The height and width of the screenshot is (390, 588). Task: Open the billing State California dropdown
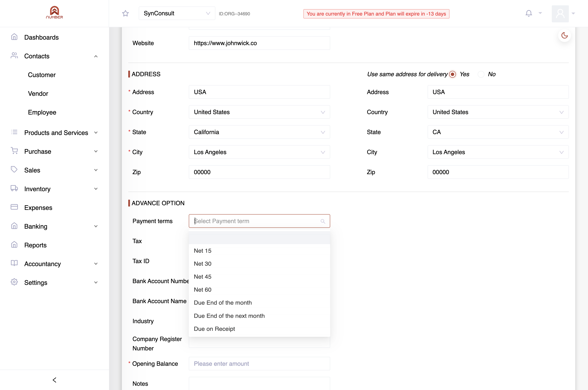coord(259,132)
